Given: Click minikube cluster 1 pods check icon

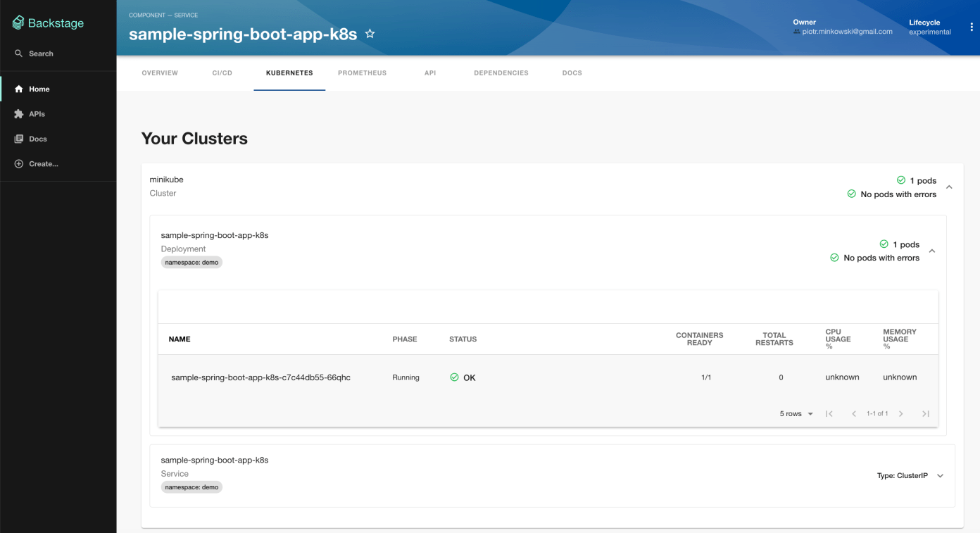Looking at the screenshot, I should (901, 180).
